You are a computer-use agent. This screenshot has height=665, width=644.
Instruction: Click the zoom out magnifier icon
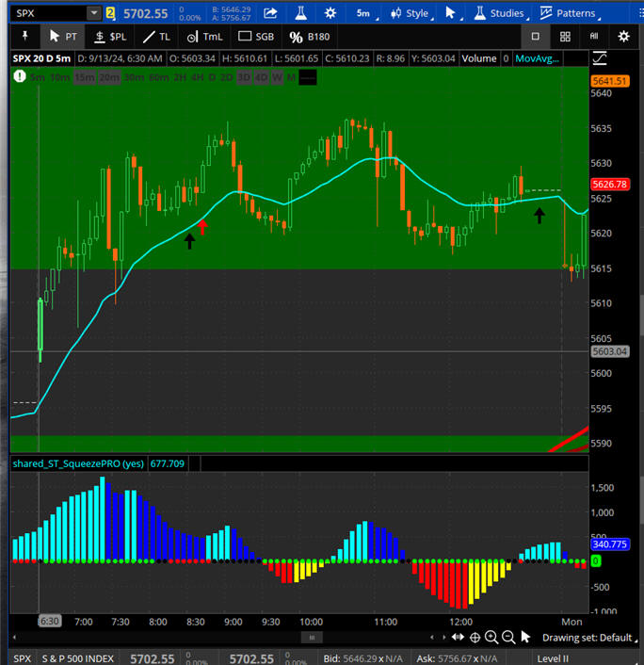[x=509, y=638]
